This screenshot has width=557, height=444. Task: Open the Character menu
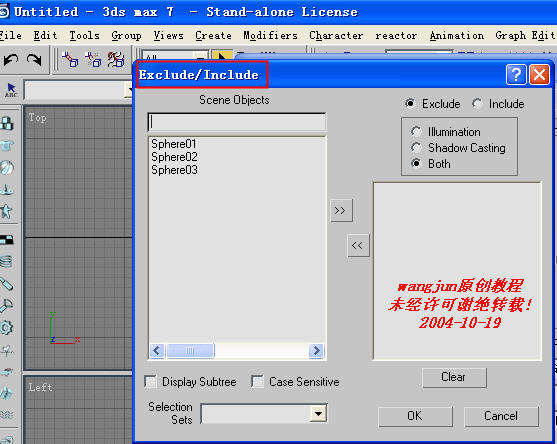pos(336,36)
